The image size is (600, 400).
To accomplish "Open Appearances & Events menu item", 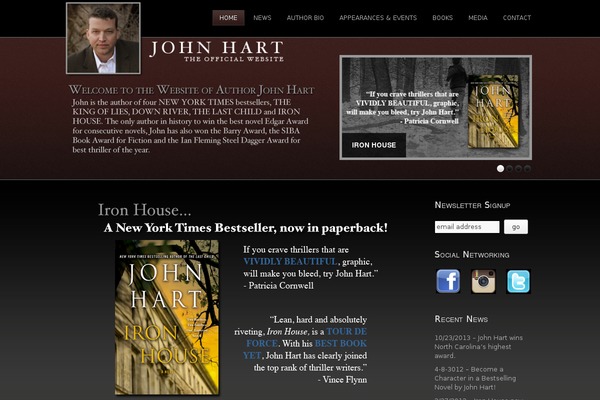I will [x=378, y=18].
